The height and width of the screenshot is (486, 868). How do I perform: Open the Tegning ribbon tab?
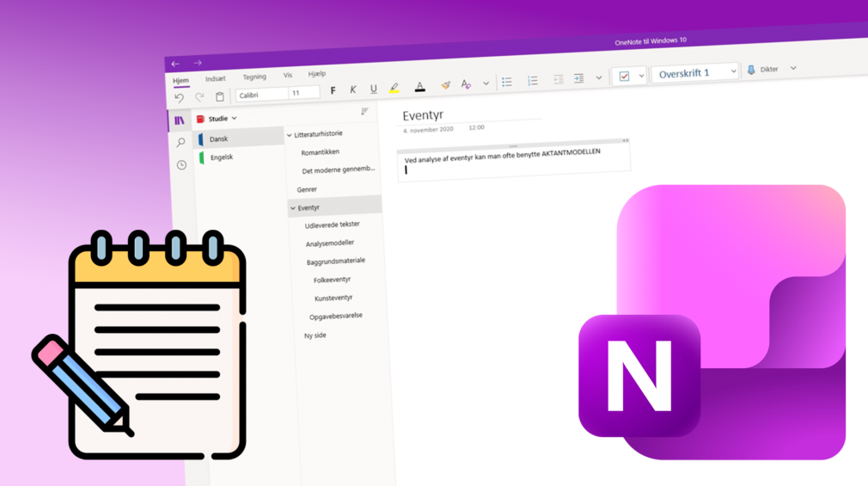254,77
